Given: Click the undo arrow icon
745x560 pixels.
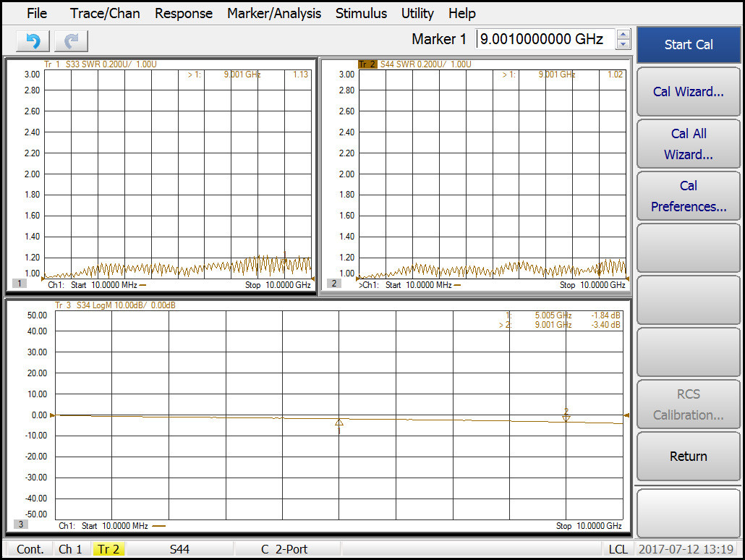Looking at the screenshot, I should 33,41.
